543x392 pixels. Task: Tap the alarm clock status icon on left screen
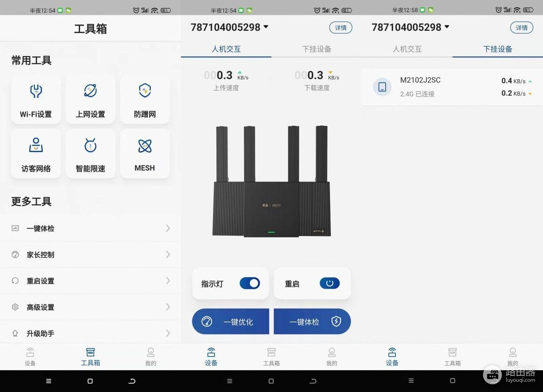pyautogui.click(x=136, y=10)
